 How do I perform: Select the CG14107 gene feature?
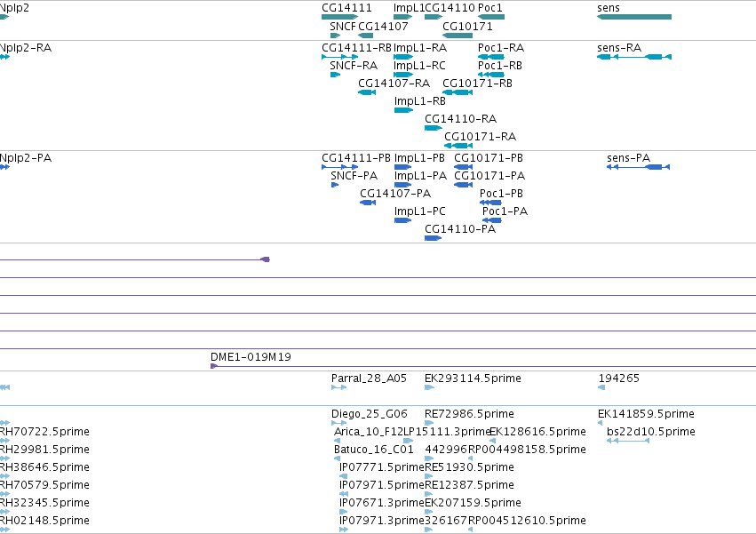click(365, 36)
